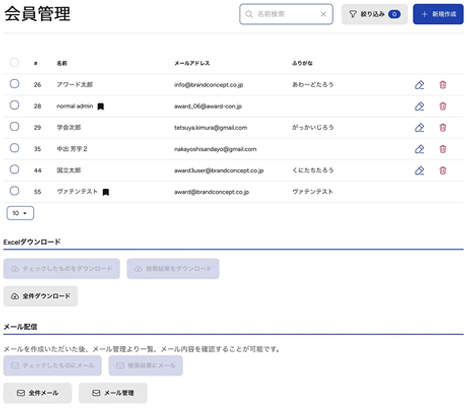The image size is (467, 411).
Task: Click 検索結果をダウンロード button
Action: tap(173, 269)
